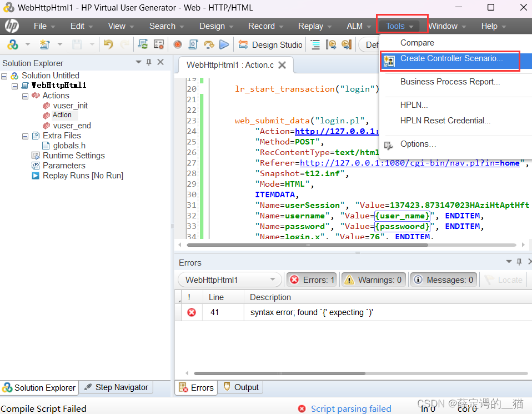Switch to the Step Navigator tab

pos(117,387)
